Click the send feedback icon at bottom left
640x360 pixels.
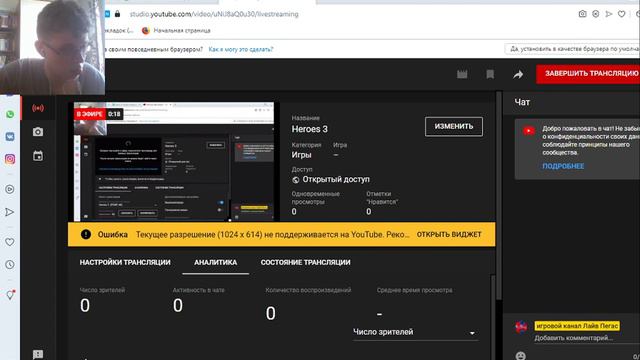[38, 354]
